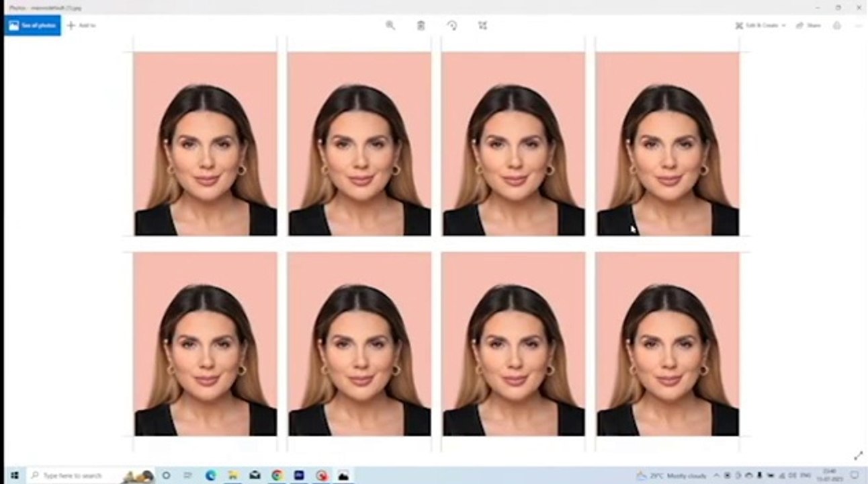
Task: Select the Crop tool icon
Action: (x=482, y=26)
